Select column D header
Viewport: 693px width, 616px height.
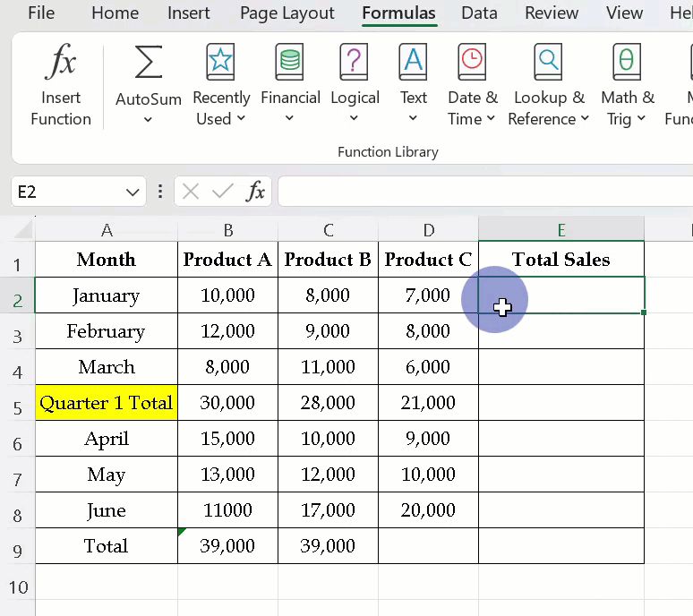coord(428,230)
